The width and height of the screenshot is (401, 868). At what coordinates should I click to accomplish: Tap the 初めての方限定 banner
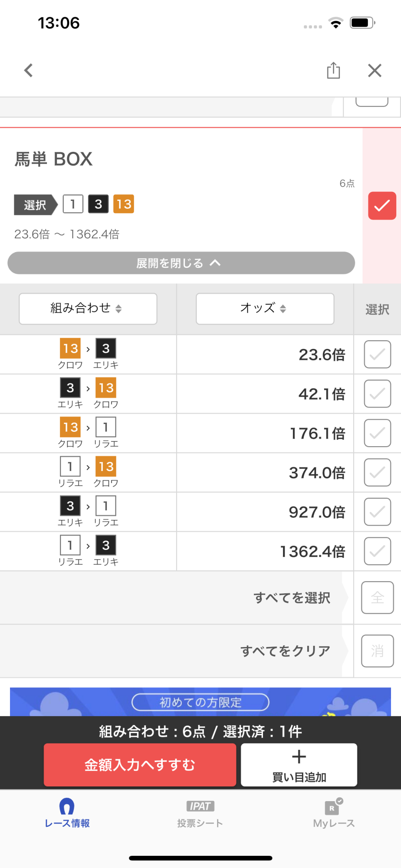(x=200, y=702)
